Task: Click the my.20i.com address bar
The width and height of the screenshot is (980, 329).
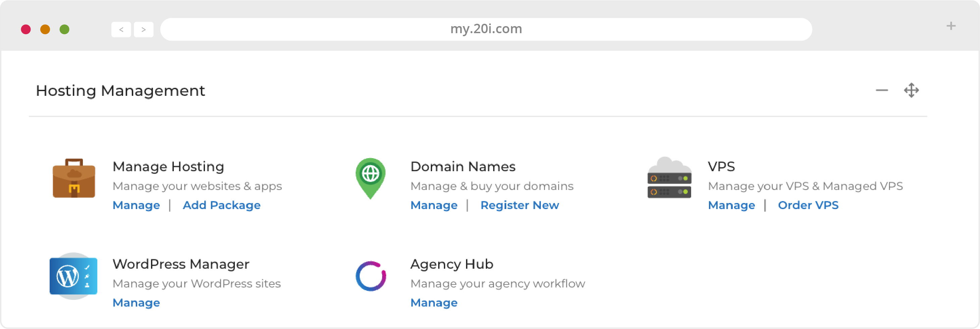Action: 486,29
